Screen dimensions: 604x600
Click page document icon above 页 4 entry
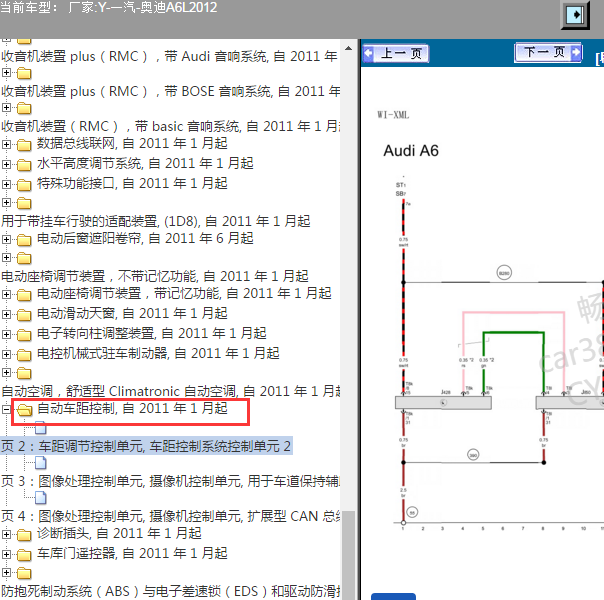click(x=41, y=498)
